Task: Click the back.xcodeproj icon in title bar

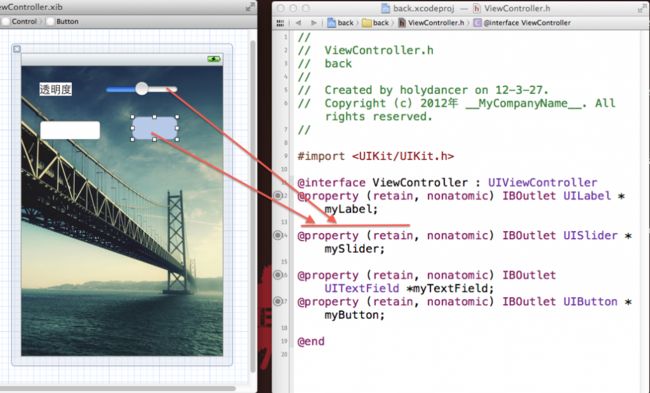Action: [x=386, y=8]
